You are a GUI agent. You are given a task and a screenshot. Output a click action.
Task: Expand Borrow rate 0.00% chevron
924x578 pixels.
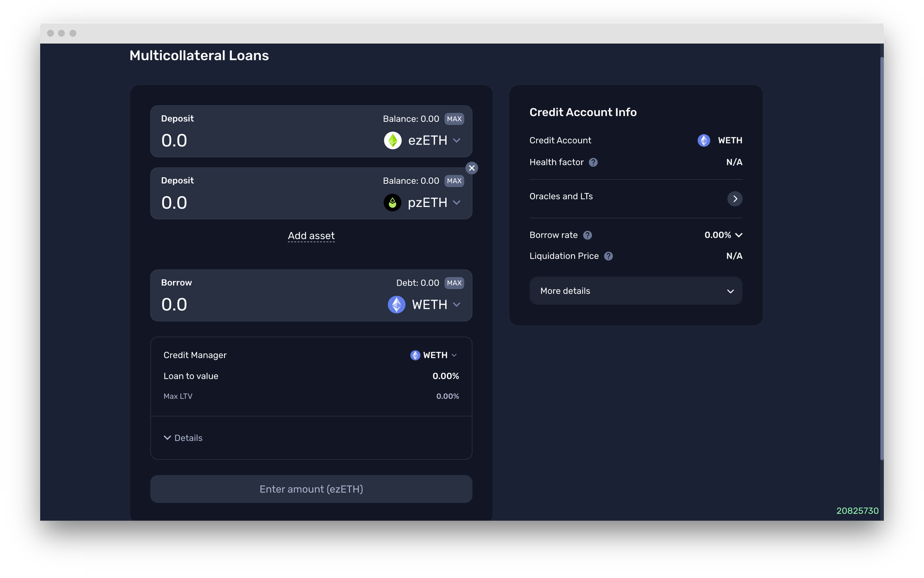click(x=738, y=235)
